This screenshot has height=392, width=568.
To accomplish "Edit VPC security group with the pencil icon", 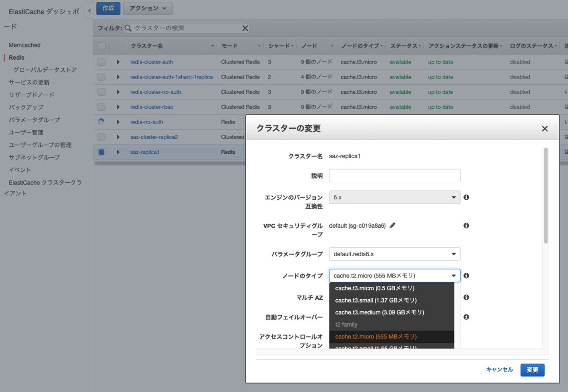I will tap(392, 225).
